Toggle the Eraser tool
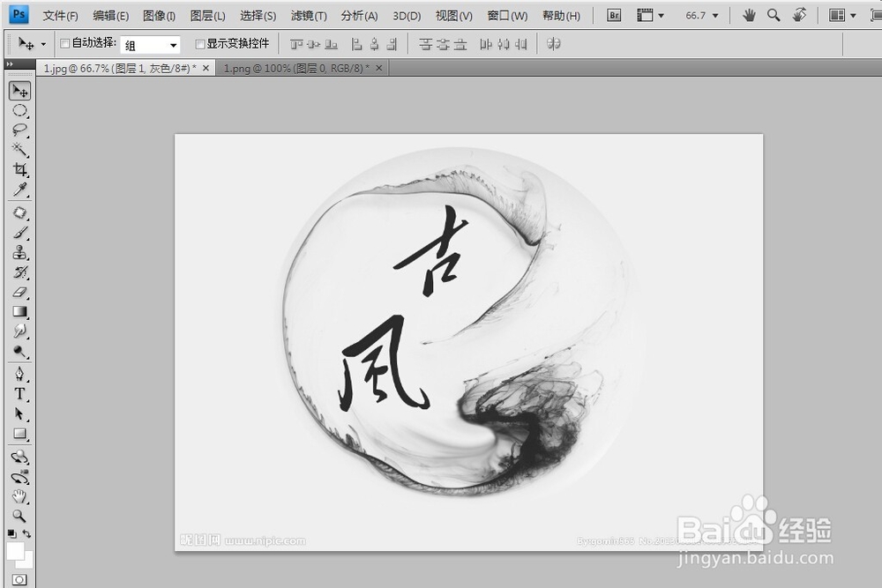This screenshot has width=882, height=588. pyautogui.click(x=20, y=292)
